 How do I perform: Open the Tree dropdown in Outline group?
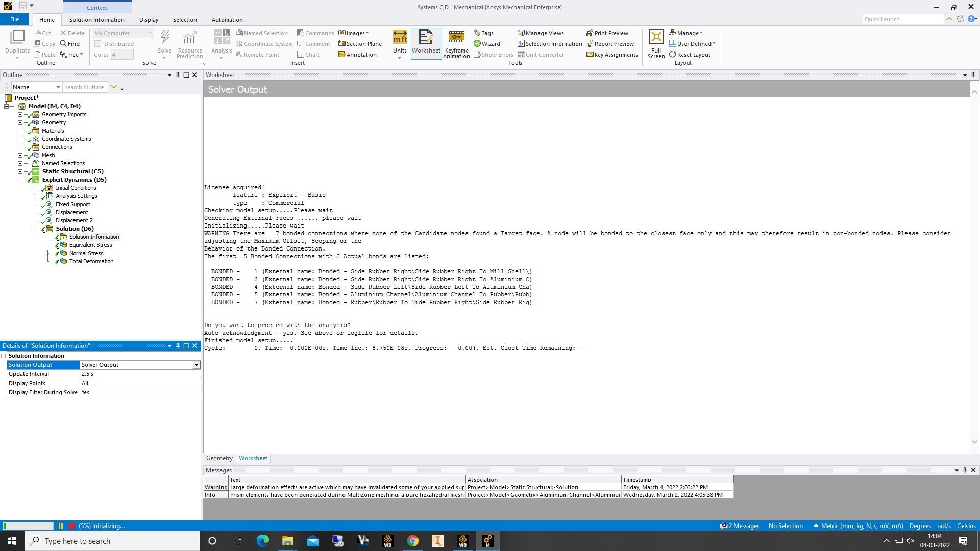pos(71,55)
